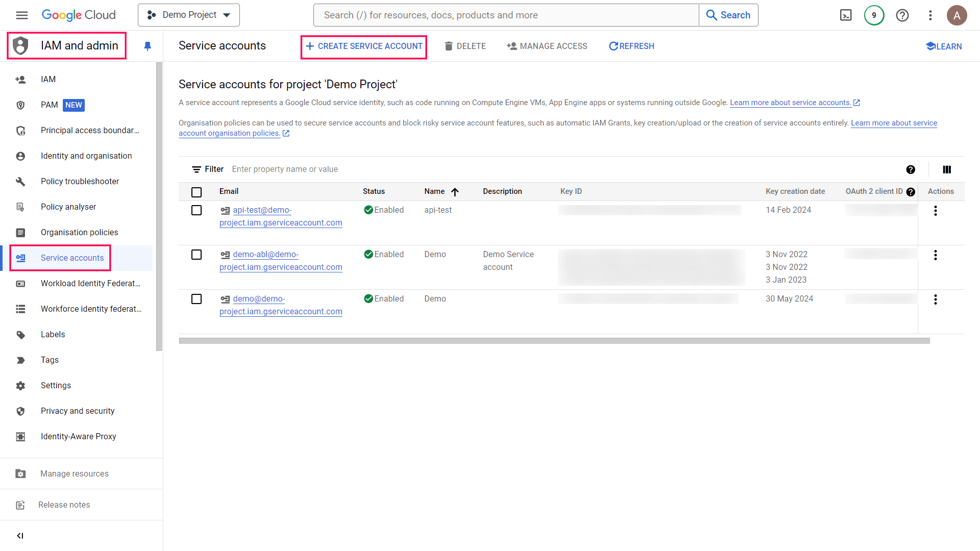Open Learn more about service accounts link
Image resolution: width=980 pixels, height=551 pixels.
791,102
